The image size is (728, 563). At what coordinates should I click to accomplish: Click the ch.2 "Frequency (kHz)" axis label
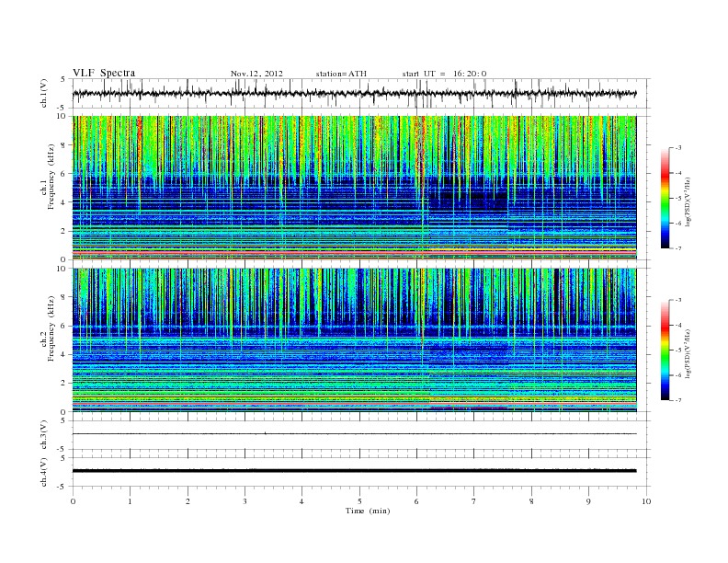click(51, 327)
